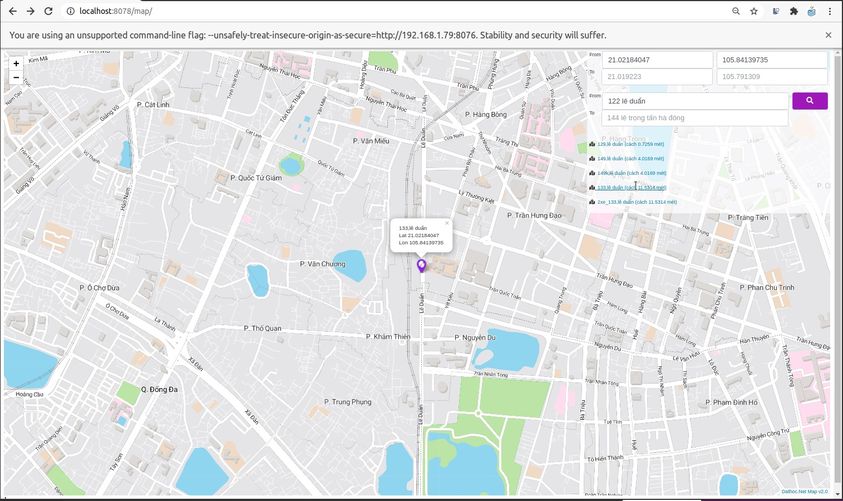843x501 pixels.
Task: Open the 'Dalbóc.Net Map v2.0' attribution link
Action: pos(804,491)
